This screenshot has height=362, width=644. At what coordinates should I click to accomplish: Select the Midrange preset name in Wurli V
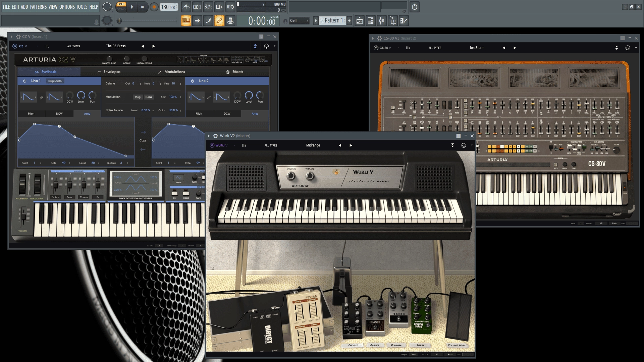click(313, 145)
